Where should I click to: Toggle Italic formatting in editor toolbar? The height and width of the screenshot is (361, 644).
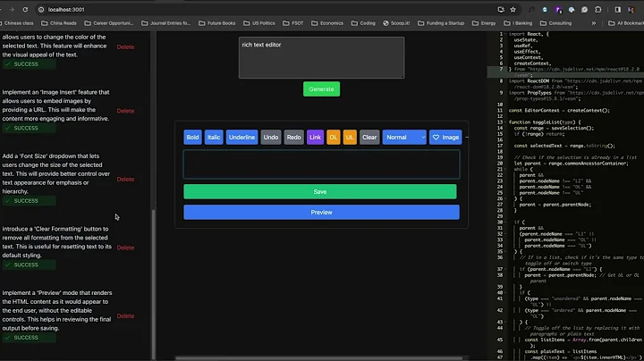click(214, 138)
